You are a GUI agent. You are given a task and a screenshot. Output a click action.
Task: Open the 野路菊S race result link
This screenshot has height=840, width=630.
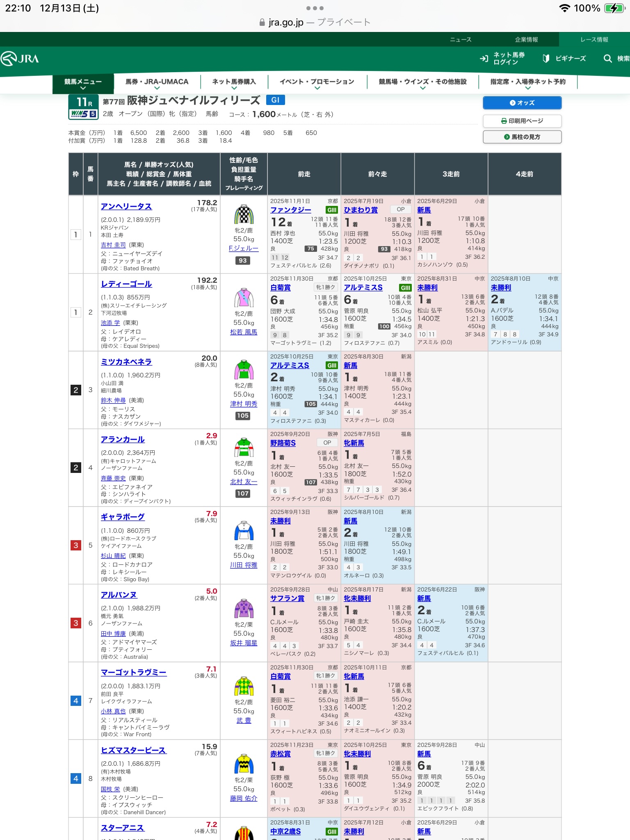[283, 443]
